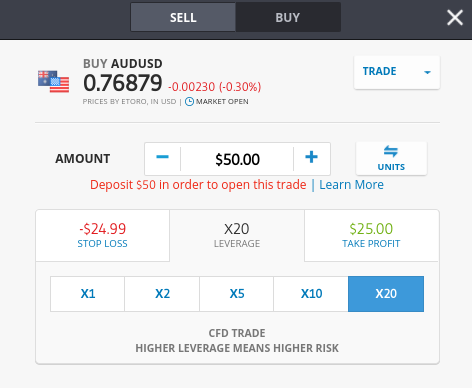Open the X20 Leverage tab

pos(237,236)
